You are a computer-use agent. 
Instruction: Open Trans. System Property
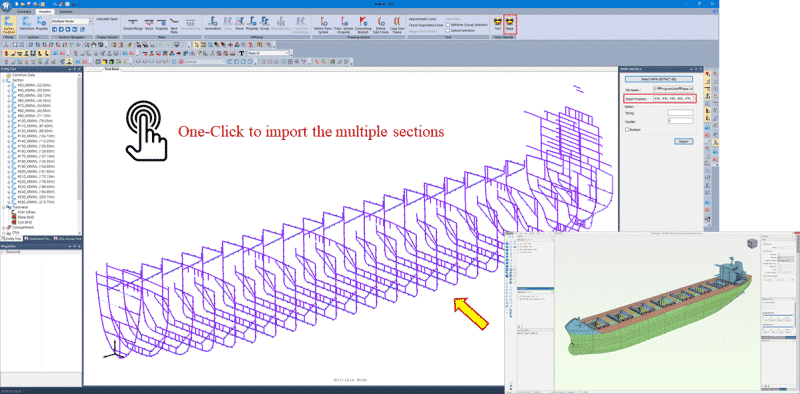(x=344, y=24)
